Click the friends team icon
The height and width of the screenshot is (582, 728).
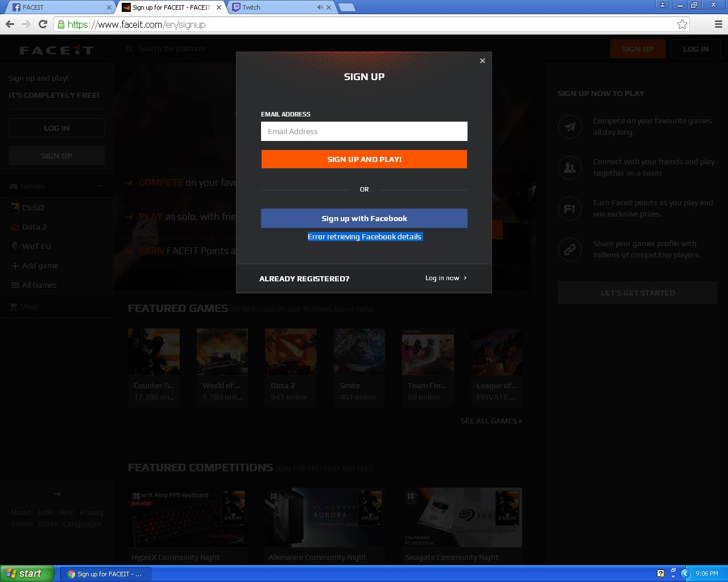(x=570, y=167)
